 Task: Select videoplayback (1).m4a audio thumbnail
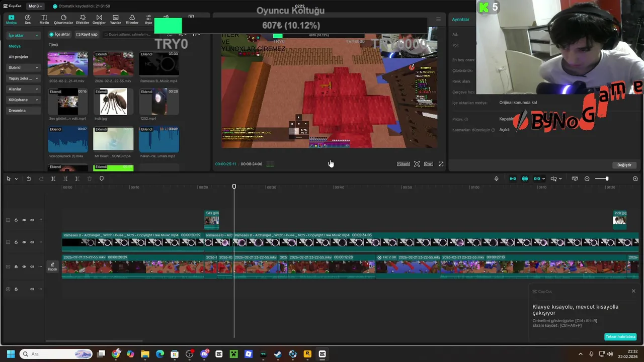tap(67, 139)
